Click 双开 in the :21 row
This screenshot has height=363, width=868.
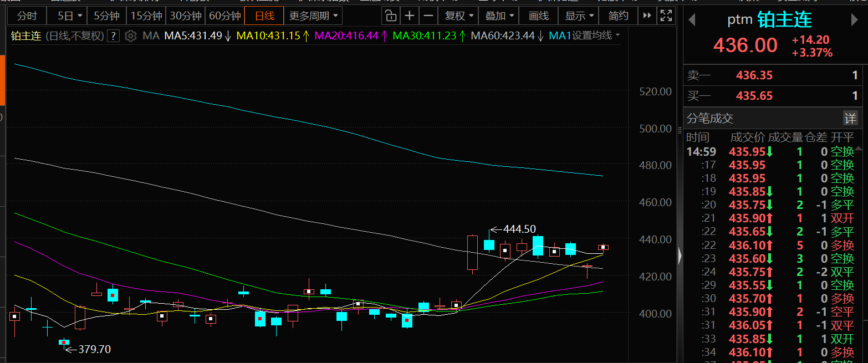click(x=843, y=218)
